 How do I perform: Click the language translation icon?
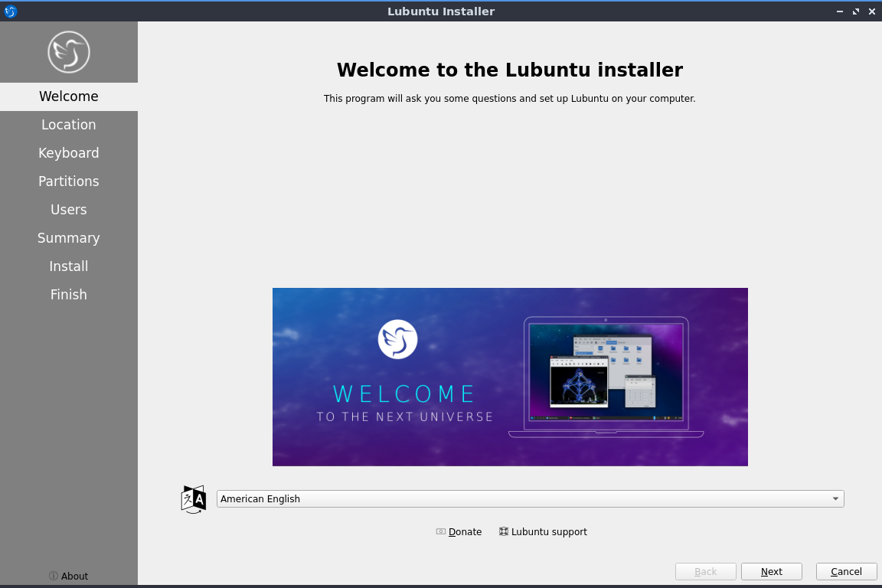point(194,499)
